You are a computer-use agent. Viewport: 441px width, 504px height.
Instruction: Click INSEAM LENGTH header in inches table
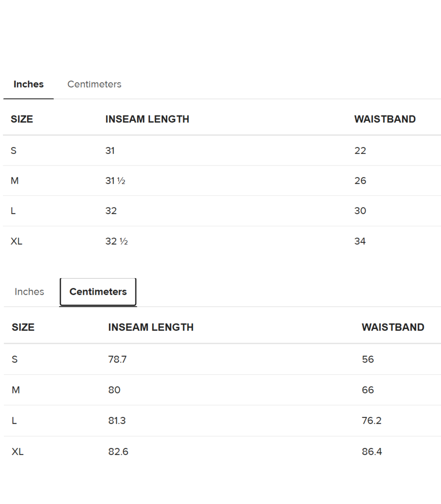[x=147, y=119]
